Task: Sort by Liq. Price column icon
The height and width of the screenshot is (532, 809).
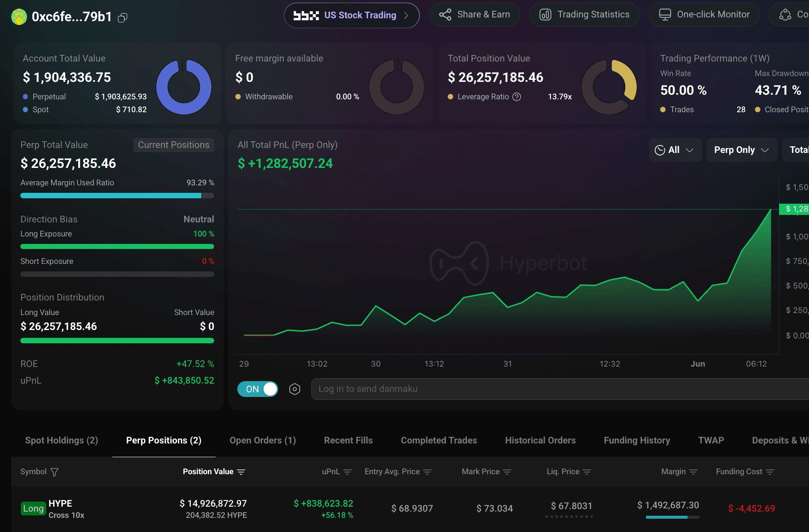Action: click(587, 472)
